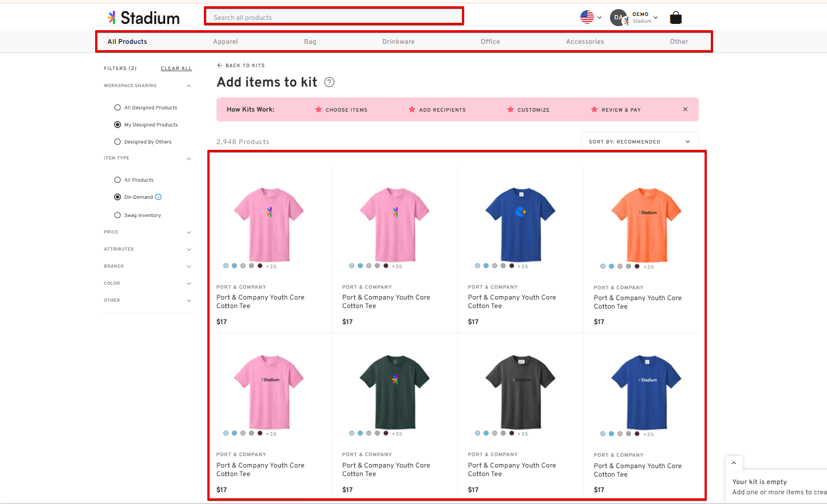
Task: Expand the Other filter section in sidebar
Action: click(189, 301)
